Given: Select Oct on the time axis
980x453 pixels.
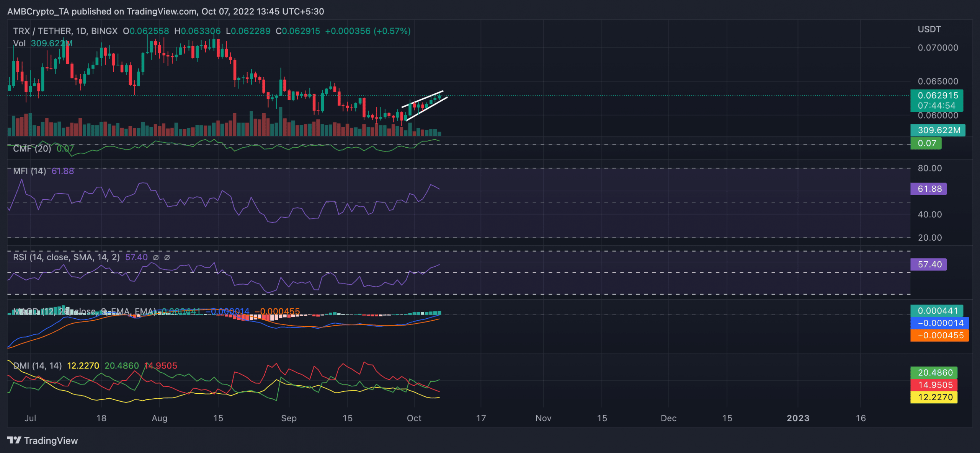Looking at the screenshot, I should tap(415, 418).
